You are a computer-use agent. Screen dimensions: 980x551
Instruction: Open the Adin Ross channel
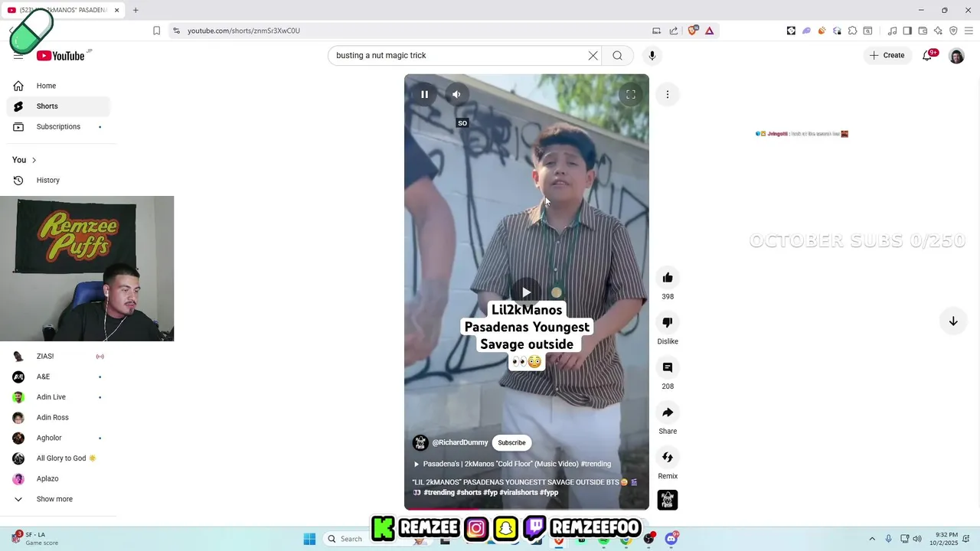pos(58,417)
